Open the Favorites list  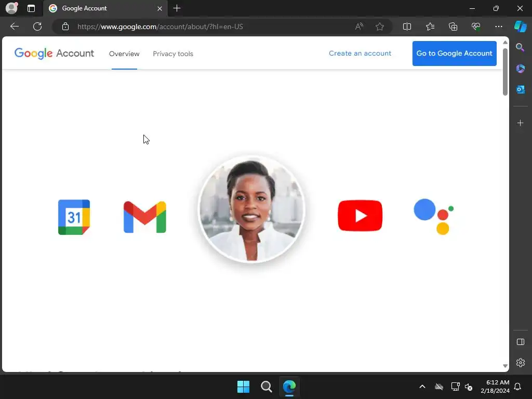[x=430, y=26]
